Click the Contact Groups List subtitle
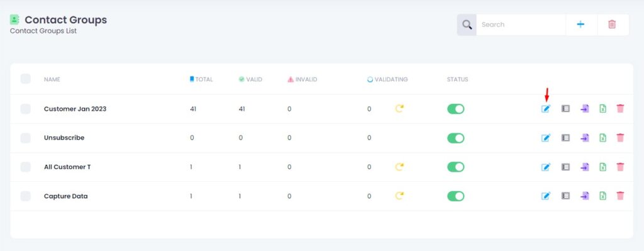Viewport: 644px width, 251px height. coord(43,31)
